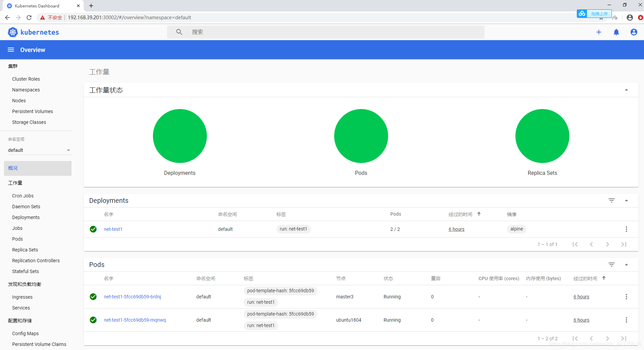644x350 pixels.
Task: Click the search magnifier icon
Action: (179, 32)
